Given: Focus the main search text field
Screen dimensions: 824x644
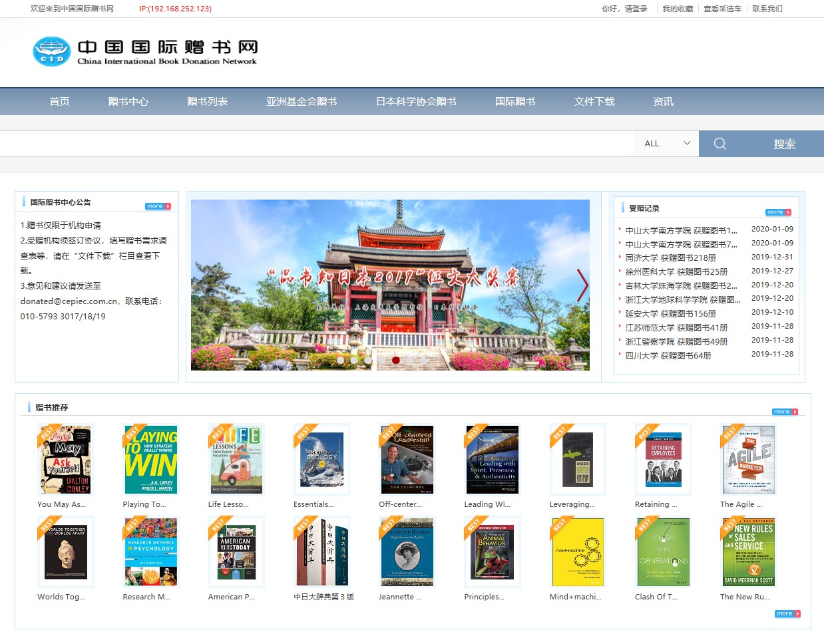Looking at the screenshot, I should tap(317, 144).
